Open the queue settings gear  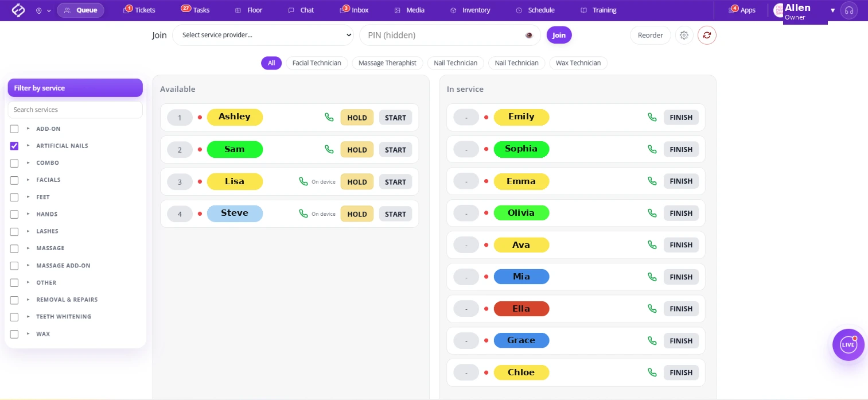684,35
